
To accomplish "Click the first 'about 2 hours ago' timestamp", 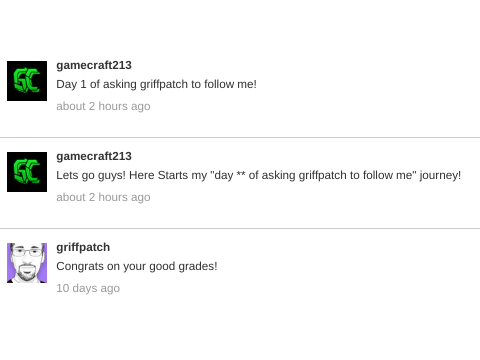I will (x=103, y=106).
